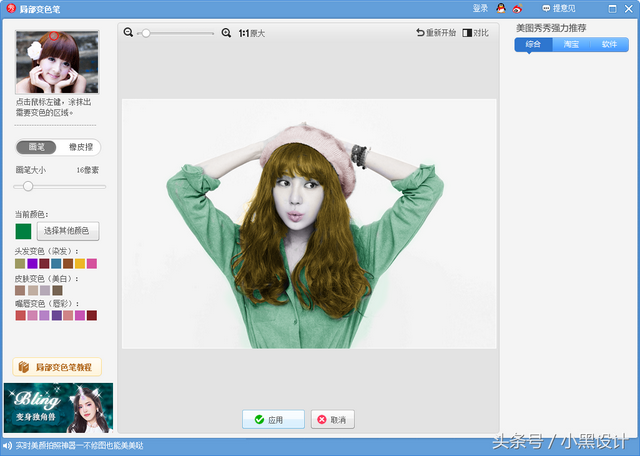Click the Weibo login icon
The height and width of the screenshot is (456, 640).
pos(517,8)
